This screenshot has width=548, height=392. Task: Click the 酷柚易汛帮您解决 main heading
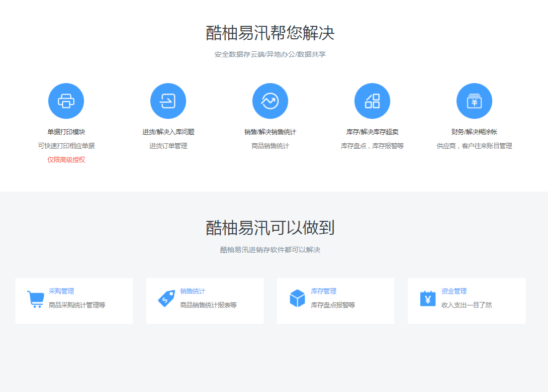coord(270,33)
